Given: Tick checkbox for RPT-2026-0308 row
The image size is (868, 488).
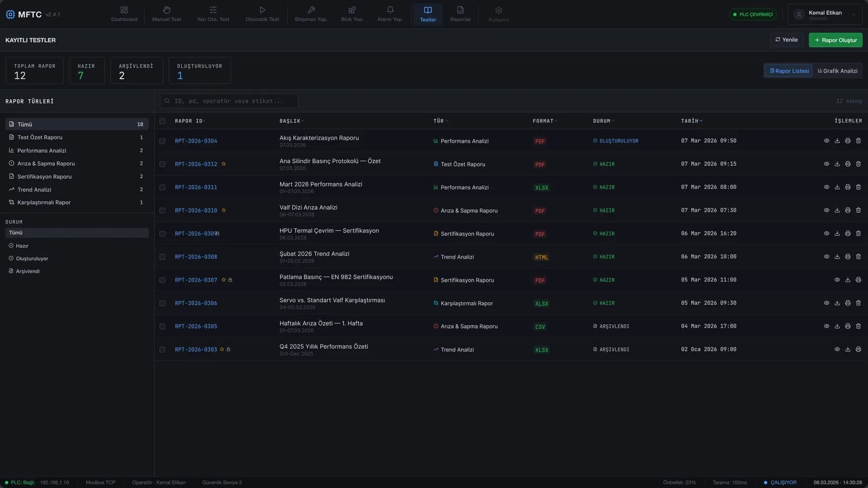Looking at the screenshot, I should [x=162, y=257].
